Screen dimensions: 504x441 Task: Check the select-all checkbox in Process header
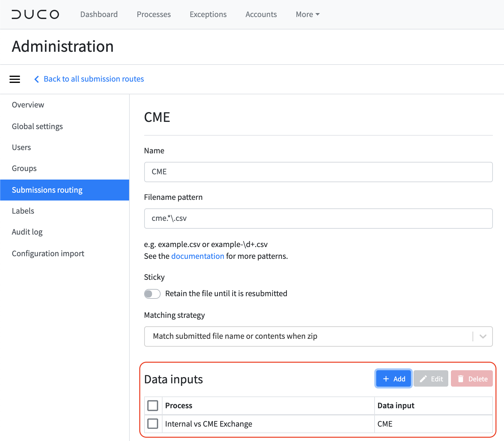153,406
